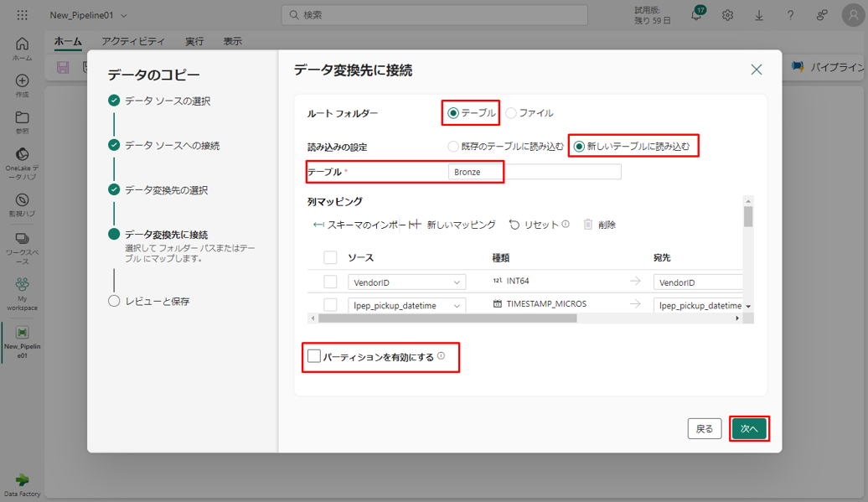Image resolution: width=868 pixels, height=502 pixels.
Task: Click the 次へ button
Action: pyautogui.click(x=749, y=428)
